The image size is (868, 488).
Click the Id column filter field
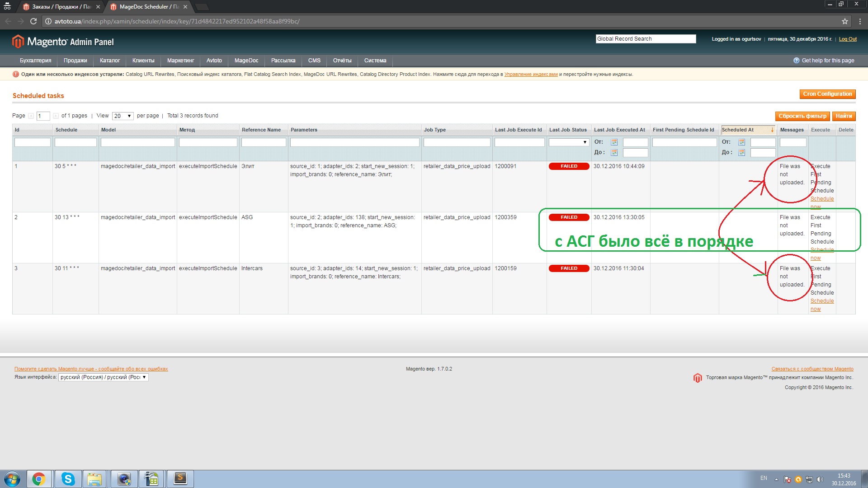[33, 142]
